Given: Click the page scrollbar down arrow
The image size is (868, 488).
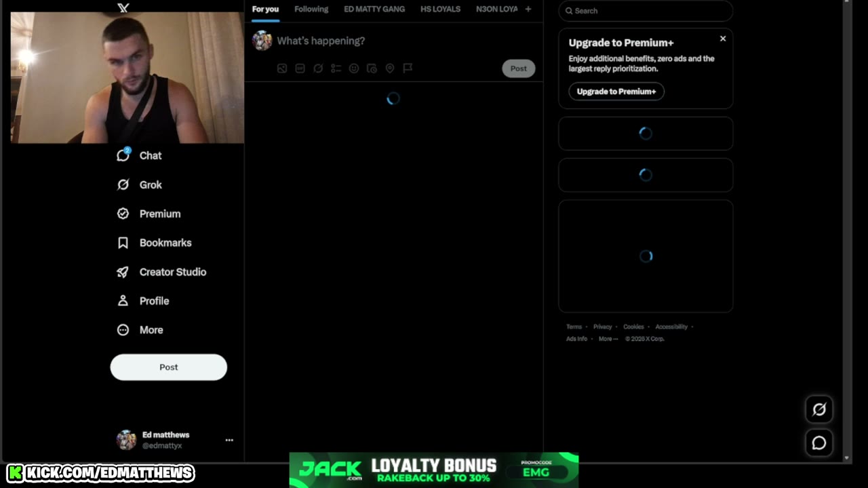Looking at the screenshot, I should [846, 458].
